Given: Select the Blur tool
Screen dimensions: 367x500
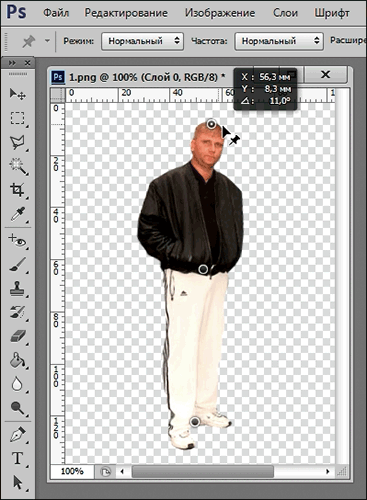Looking at the screenshot, I should [x=17, y=384].
